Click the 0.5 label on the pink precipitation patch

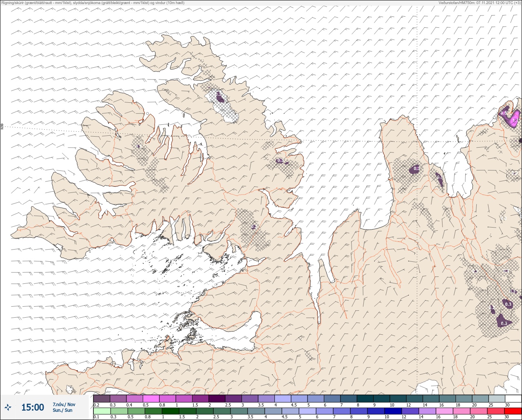(504, 113)
